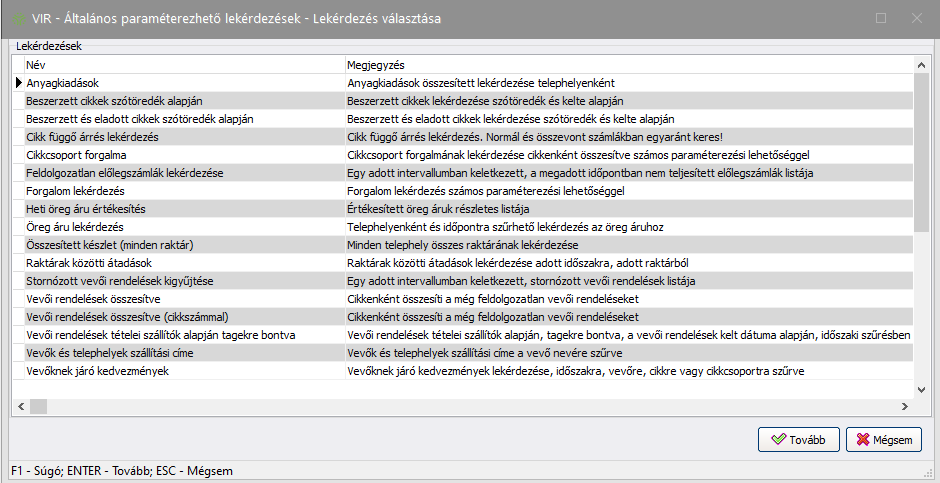Screen dimensions: 940x483
Task: Click the Mégsem cancel button
Action: (884, 439)
